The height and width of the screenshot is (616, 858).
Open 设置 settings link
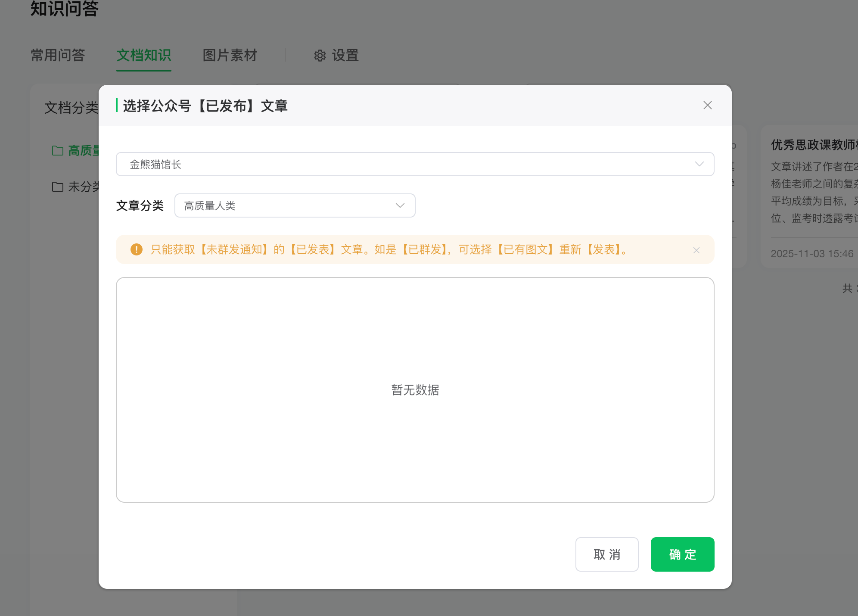[345, 56]
